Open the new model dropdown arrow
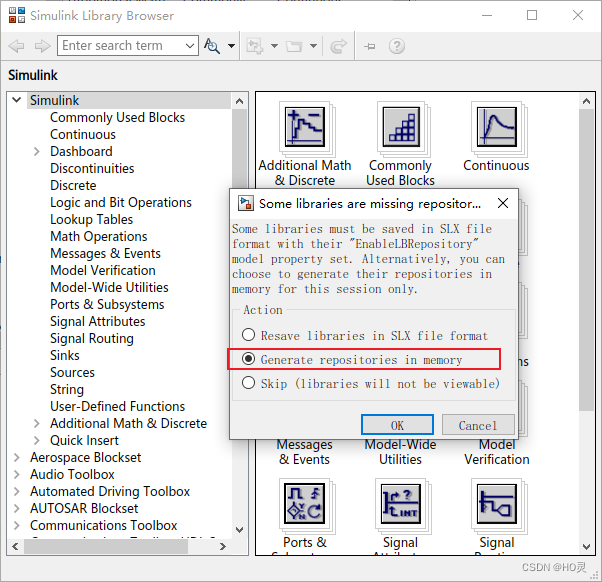The width and height of the screenshot is (602, 582). point(274,46)
